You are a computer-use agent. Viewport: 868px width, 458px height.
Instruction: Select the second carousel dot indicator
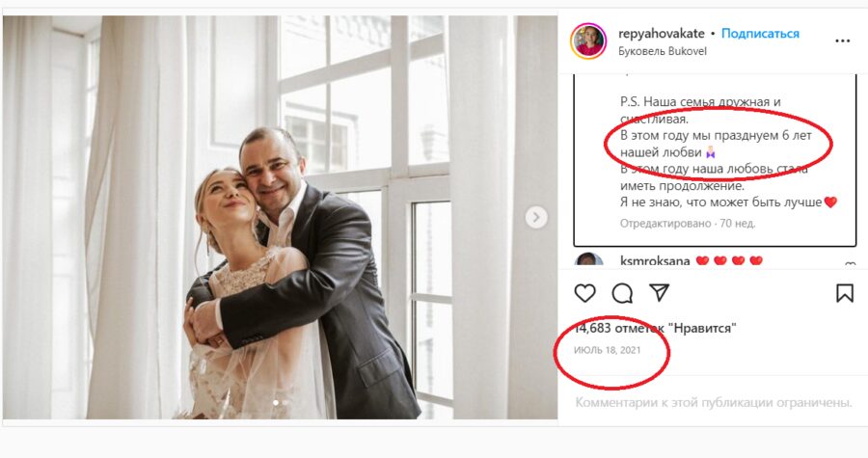point(285,403)
